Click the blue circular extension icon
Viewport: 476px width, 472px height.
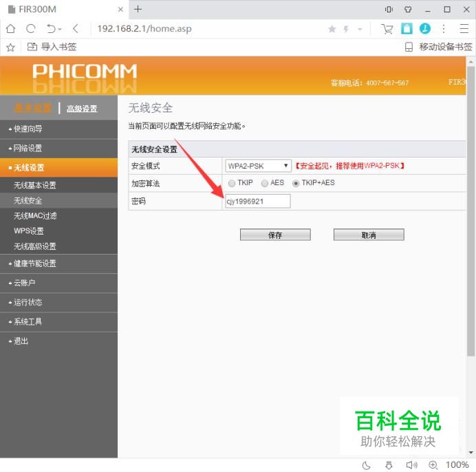pyautogui.click(x=425, y=28)
